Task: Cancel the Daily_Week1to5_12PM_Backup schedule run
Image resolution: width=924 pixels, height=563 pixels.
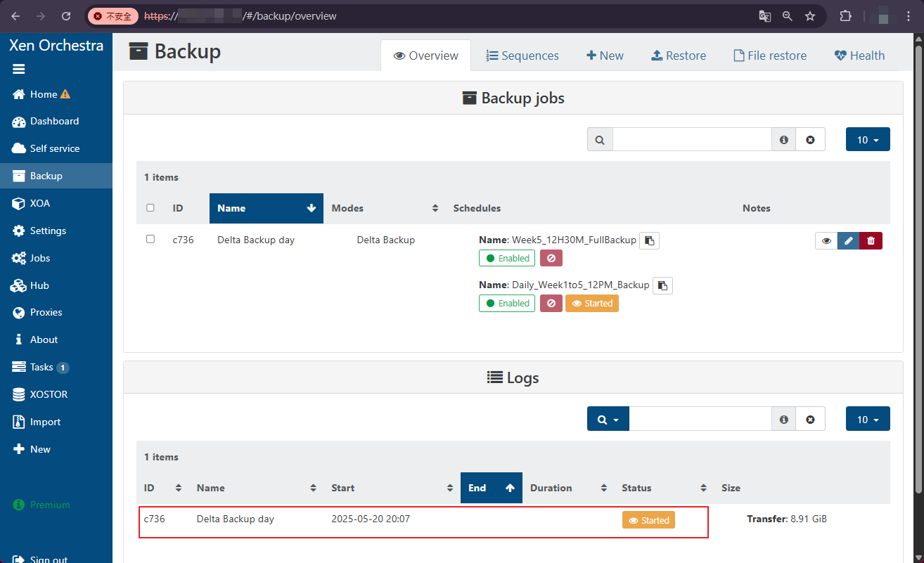Action: [x=551, y=303]
